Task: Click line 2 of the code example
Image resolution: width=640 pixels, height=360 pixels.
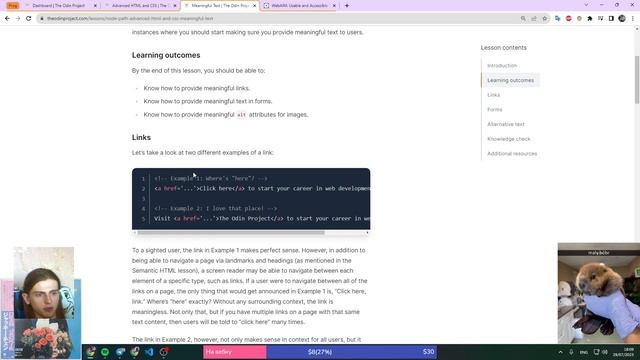Action: coord(262,189)
